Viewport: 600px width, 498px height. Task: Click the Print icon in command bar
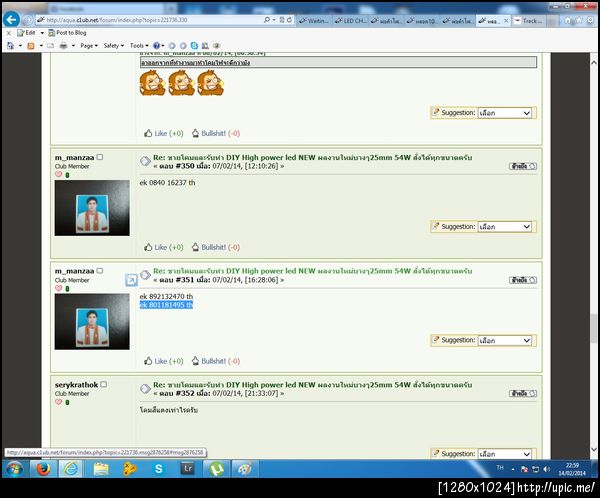[63, 46]
